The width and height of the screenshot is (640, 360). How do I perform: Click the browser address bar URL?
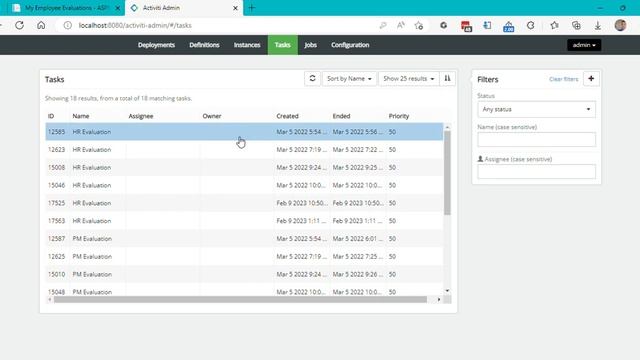135,25
